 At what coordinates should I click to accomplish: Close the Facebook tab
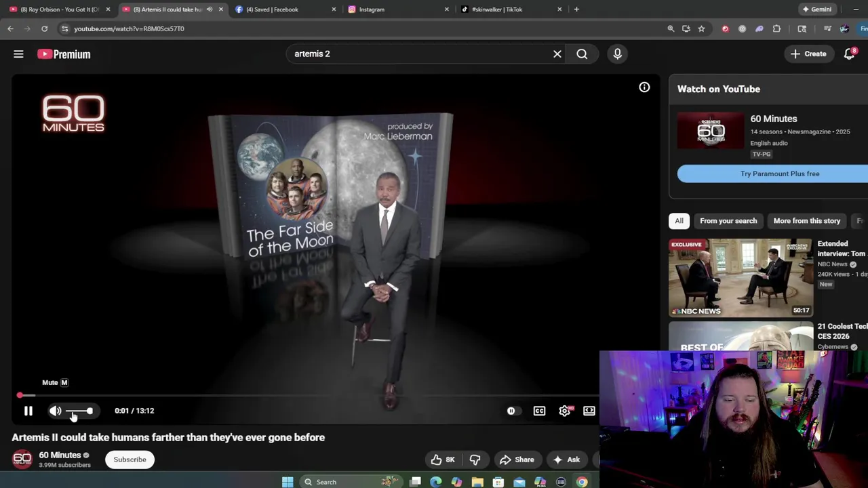click(x=333, y=9)
